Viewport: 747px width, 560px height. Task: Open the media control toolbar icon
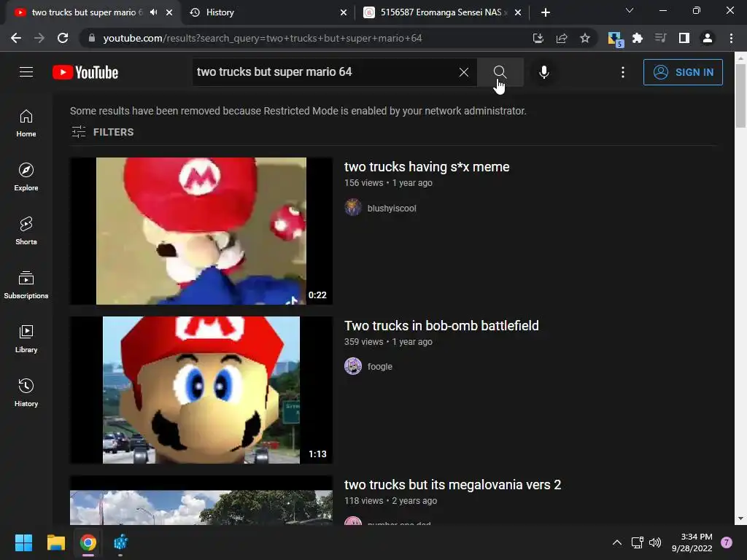[x=660, y=38]
